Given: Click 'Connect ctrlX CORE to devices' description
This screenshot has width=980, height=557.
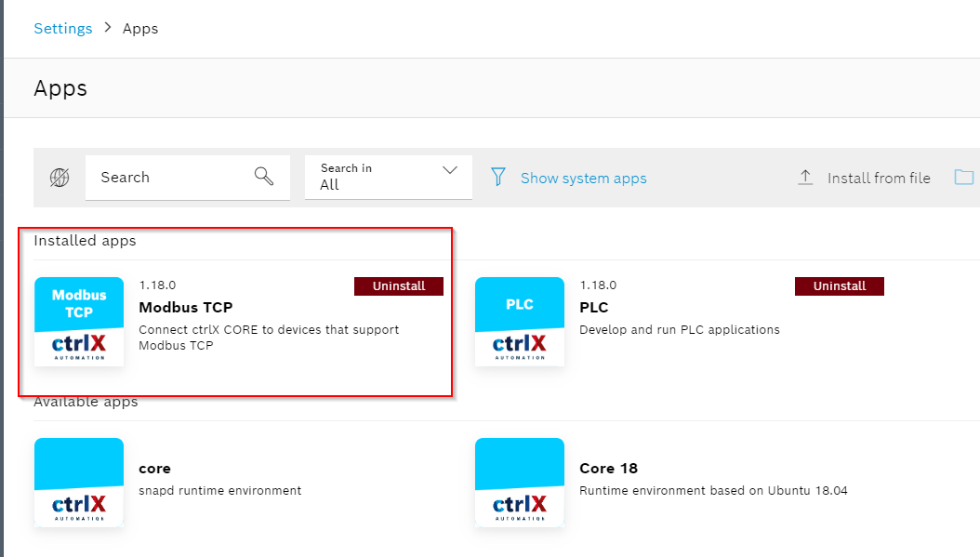Looking at the screenshot, I should (269, 337).
